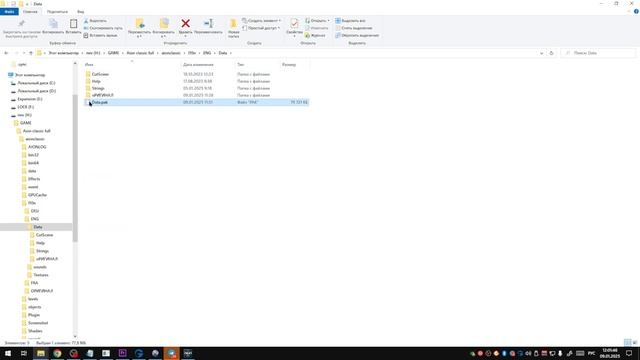This screenshot has width=640, height=360.
Task: Click the Task View icon on taskbar
Action: click(24, 353)
